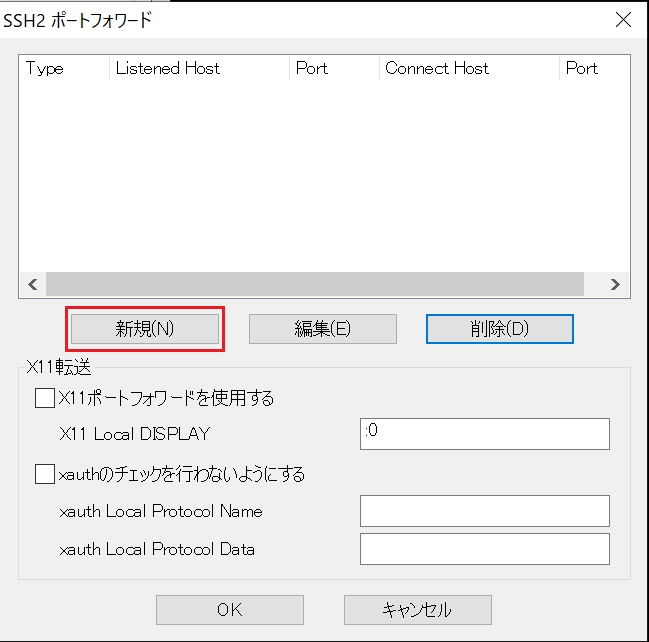
Task: Select the Port header after Connect Host
Action: pyautogui.click(x=595, y=68)
